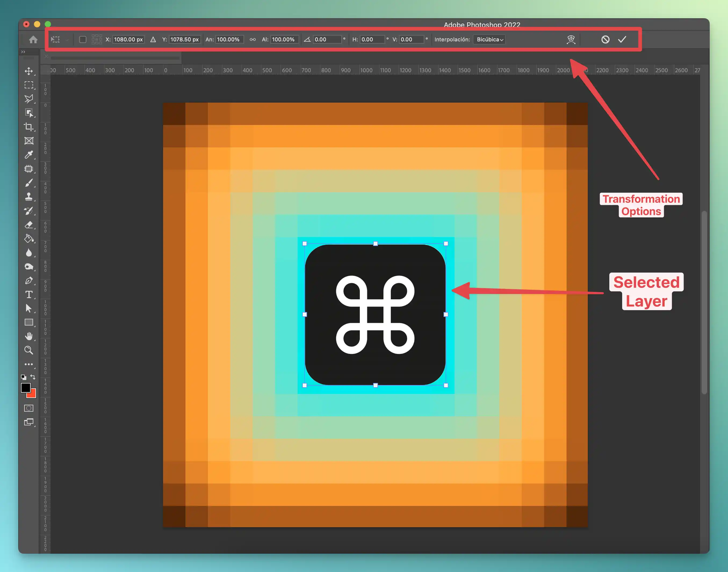Select the Eraser tool
Image resolution: width=728 pixels, height=572 pixels.
click(29, 225)
